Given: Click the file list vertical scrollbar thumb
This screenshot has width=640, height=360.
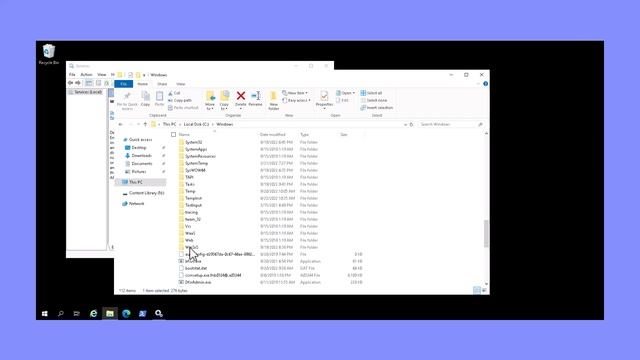Looking at the screenshot, I should click(x=486, y=233).
